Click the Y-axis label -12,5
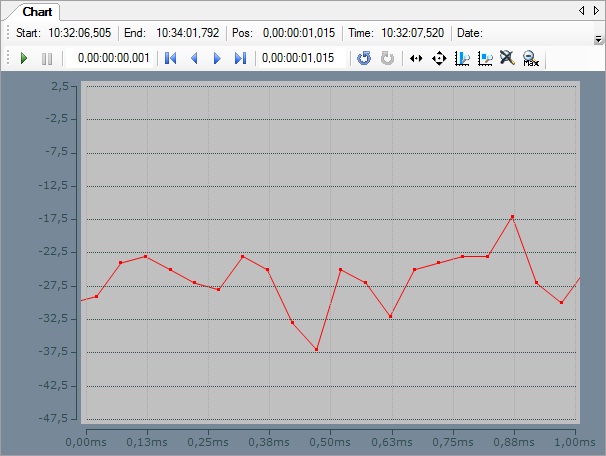Viewport: 606px width, 456px height. pos(53,185)
